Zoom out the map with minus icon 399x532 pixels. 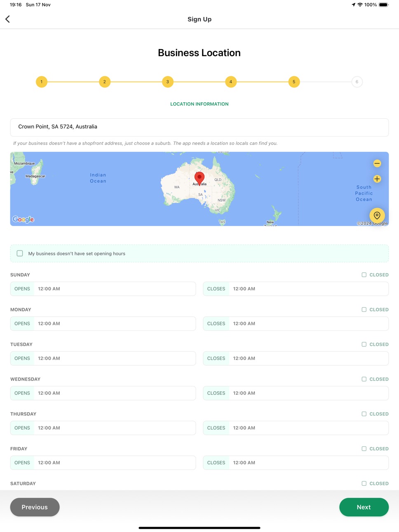[377, 164]
